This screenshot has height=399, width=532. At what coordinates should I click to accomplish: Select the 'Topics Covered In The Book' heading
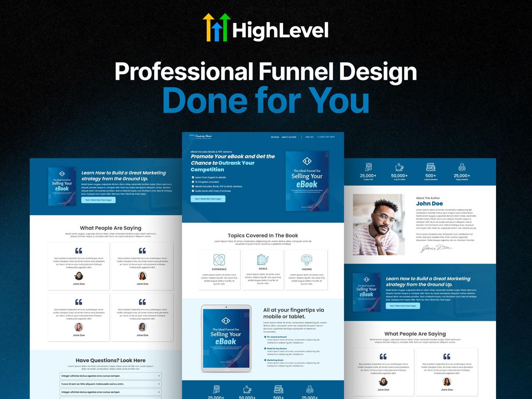point(263,236)
